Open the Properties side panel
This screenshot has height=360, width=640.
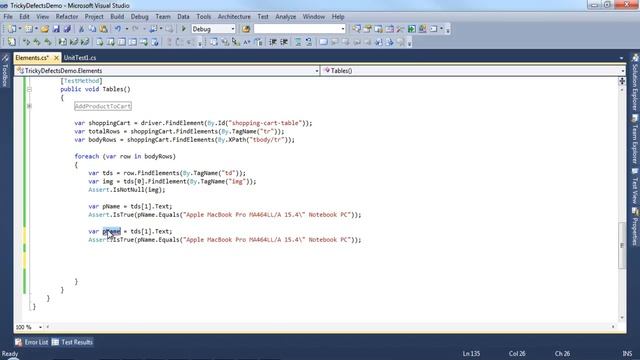[635, 227]
